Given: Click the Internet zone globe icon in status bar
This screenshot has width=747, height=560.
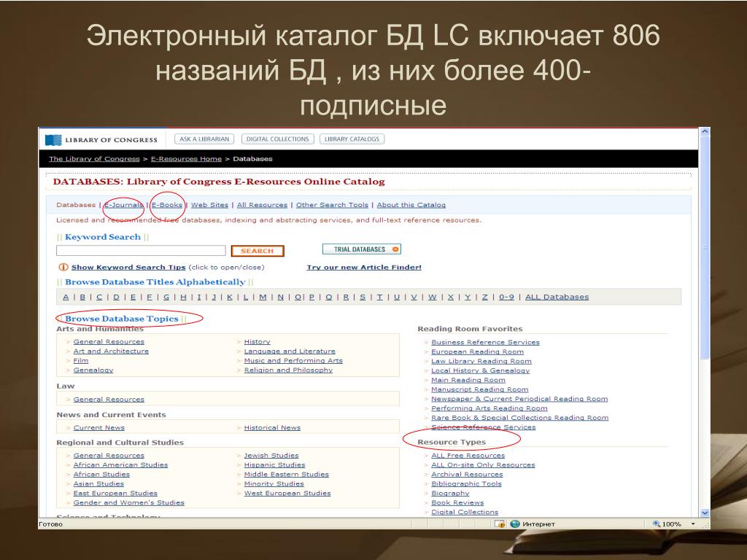Looking at the screenshot, I should [x=514, y=524].
